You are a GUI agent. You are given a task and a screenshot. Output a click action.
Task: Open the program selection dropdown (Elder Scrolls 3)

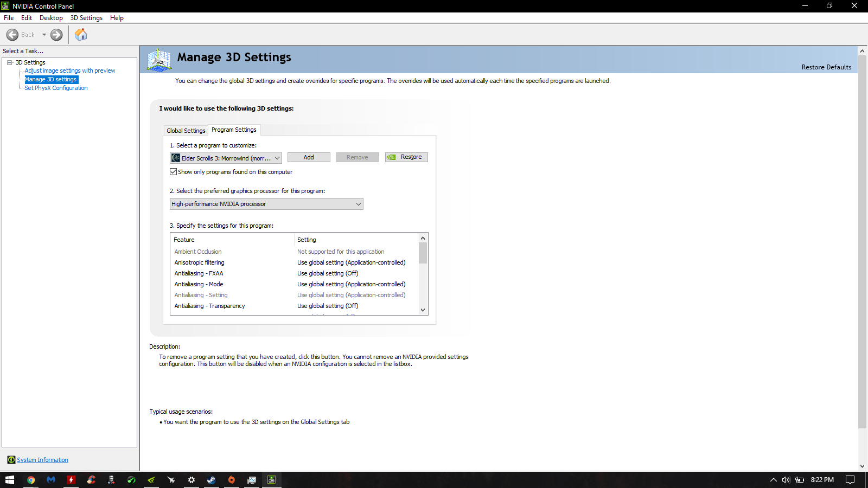click(x=226, y=158)
